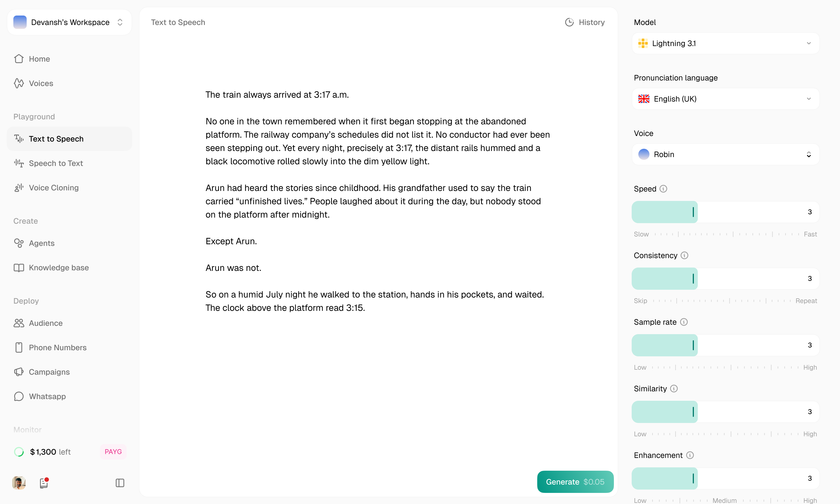840x504 pixels.
Task: Open the notifications clipboard icon
Action: coord(44,483)
